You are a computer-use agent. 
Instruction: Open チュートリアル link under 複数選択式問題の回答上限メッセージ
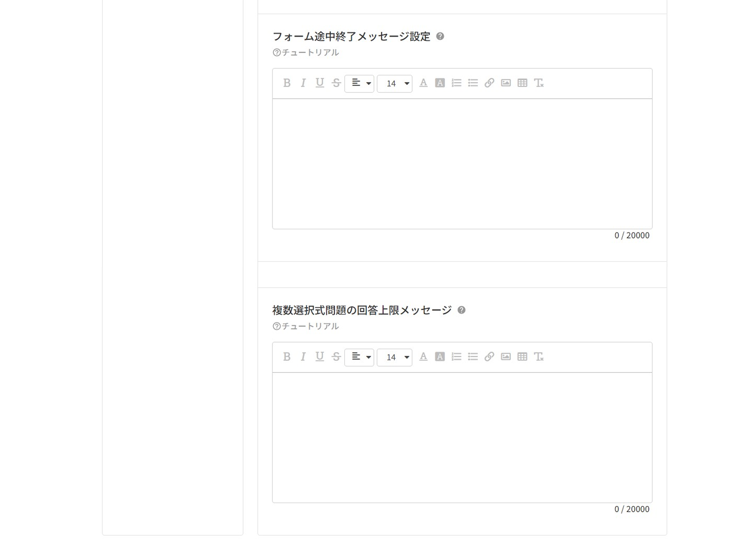(306, 326)
